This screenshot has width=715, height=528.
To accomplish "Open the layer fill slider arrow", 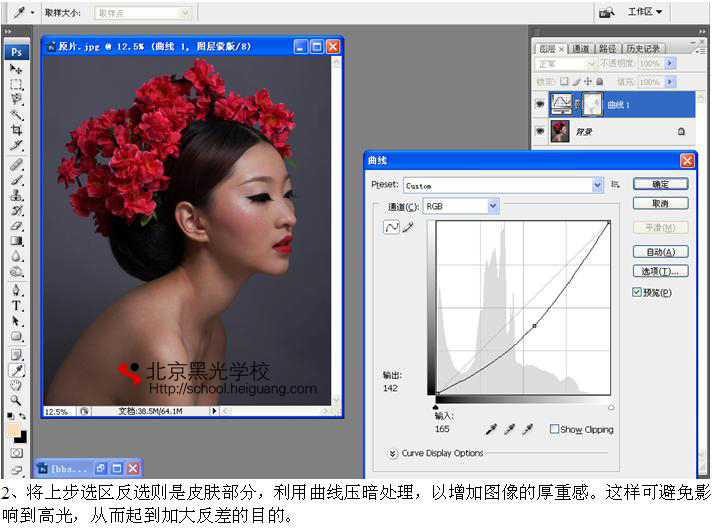I will click(669, 82).
